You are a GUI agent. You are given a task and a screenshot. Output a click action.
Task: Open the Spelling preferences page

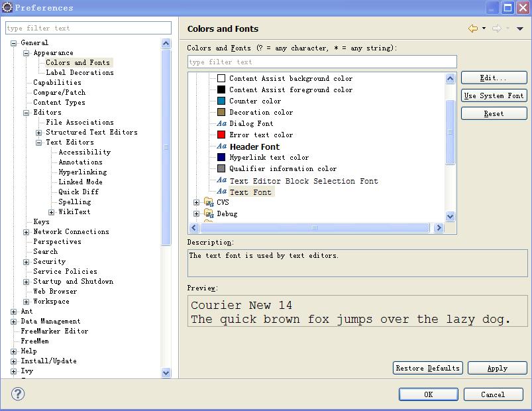pos(74,202)
